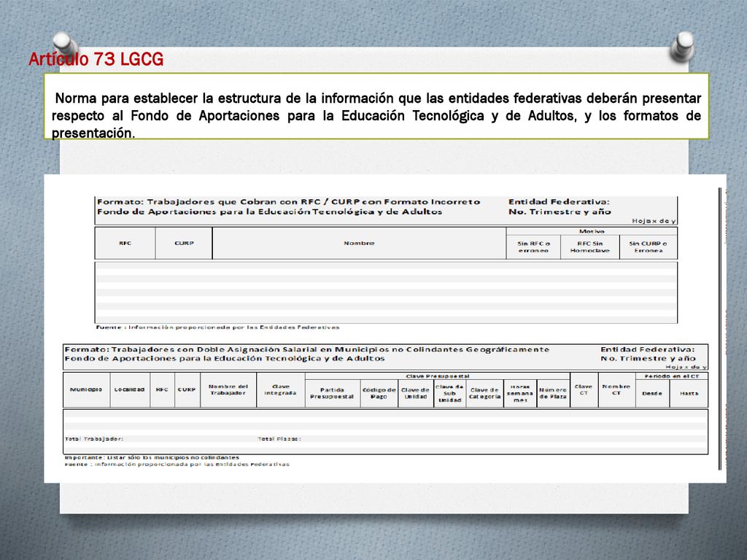Select the "Horas semana mes" column header
Screen dimensions: 747x560
(x=519, y=393)
